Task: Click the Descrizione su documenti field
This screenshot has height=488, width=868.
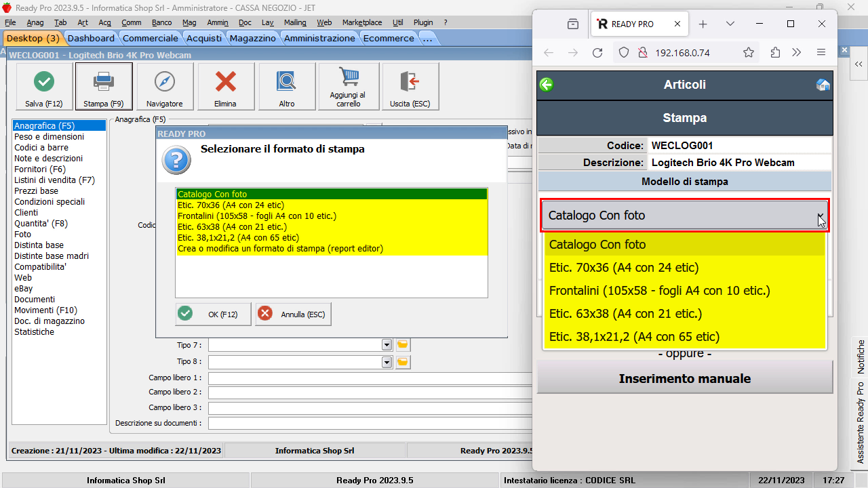Action: [x=370, y=424]
